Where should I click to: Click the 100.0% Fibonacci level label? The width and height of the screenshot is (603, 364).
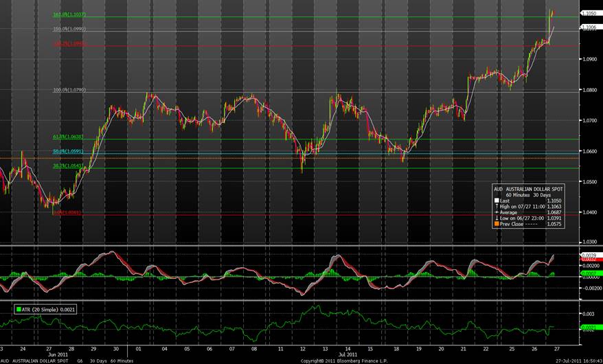pos(69,89)
